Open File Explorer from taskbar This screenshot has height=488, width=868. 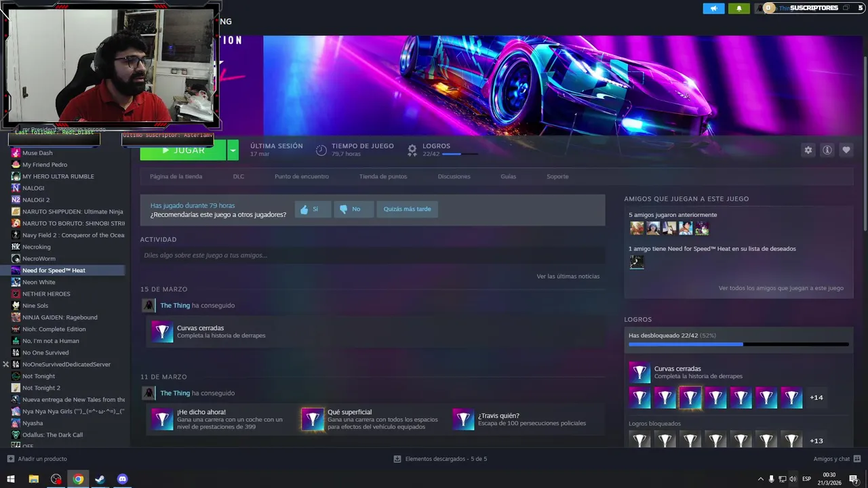point(33,479)
